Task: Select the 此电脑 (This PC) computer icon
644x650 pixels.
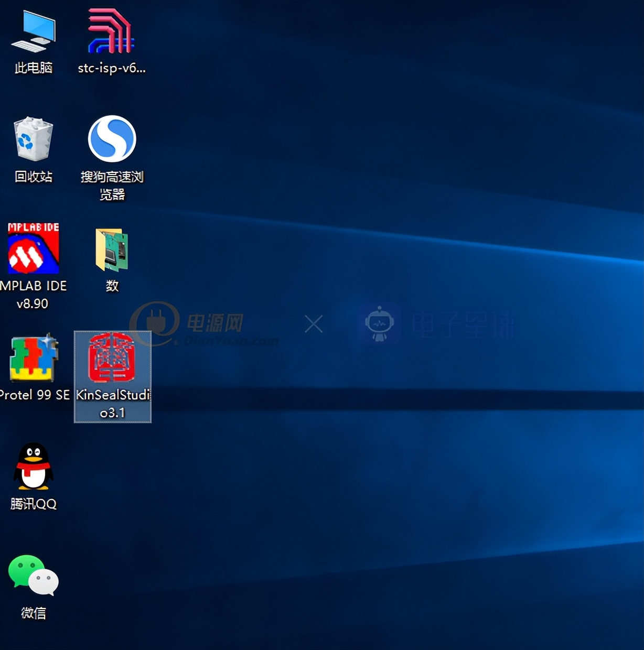Action: pos(34,31)
